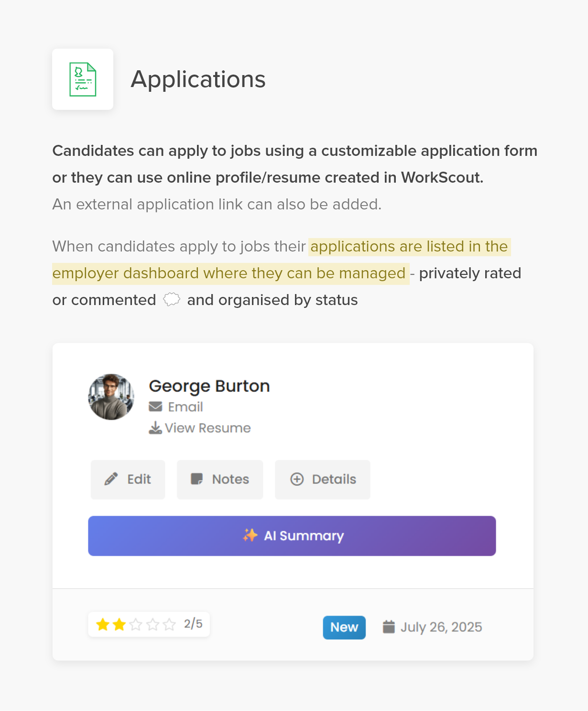Click George Burton's profile photo

coord(111,397)
